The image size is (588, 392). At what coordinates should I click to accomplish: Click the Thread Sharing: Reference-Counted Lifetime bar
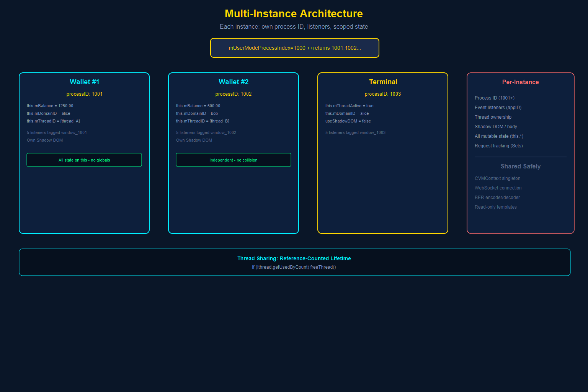pyautogui.click(x=294, y=262)
